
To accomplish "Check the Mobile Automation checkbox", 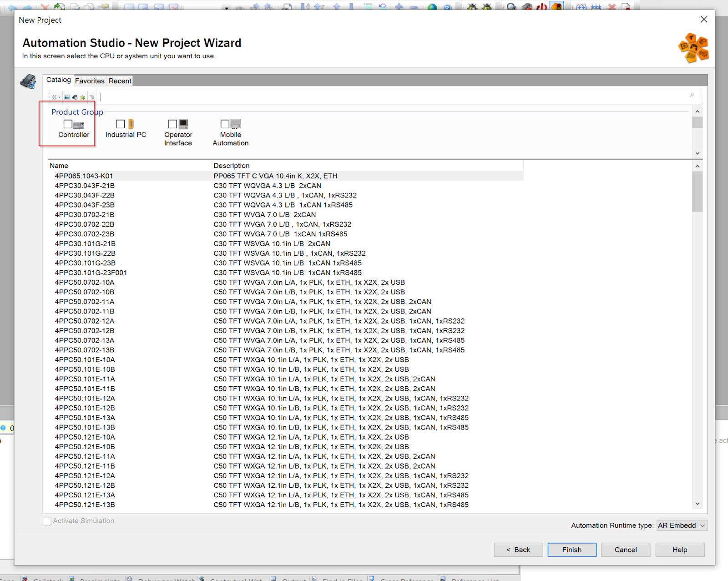I will [225, 124].
